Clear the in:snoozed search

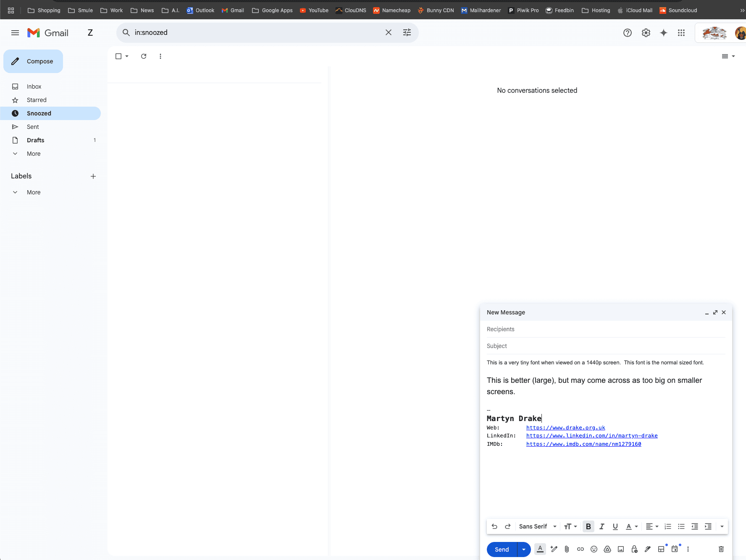tap(389, 32)
